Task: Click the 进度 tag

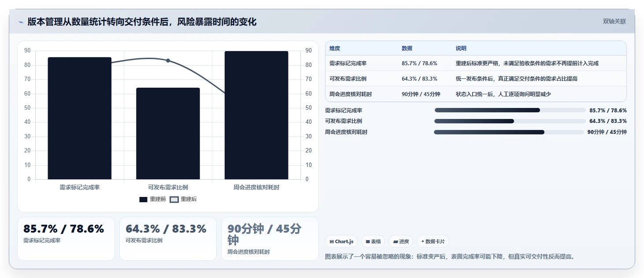Action: click(x=401, y=241)
